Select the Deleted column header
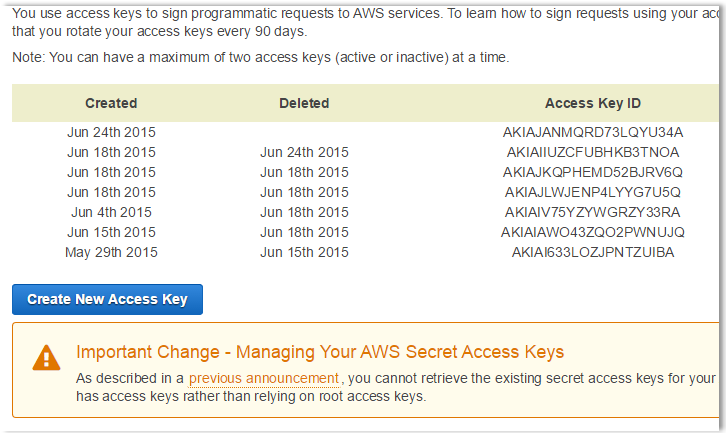Screen dimensions: 726x433 pyautogui.click(x=304, y=103)
